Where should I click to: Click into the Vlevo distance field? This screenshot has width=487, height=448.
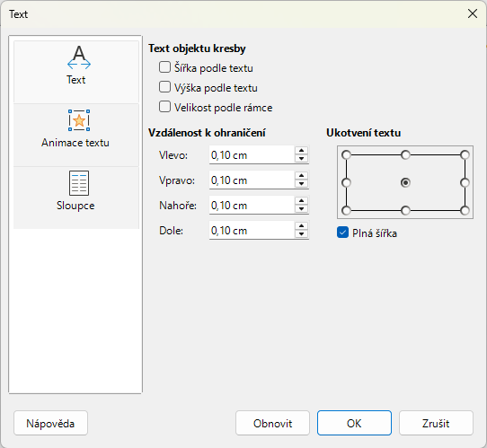coord(252,154)
